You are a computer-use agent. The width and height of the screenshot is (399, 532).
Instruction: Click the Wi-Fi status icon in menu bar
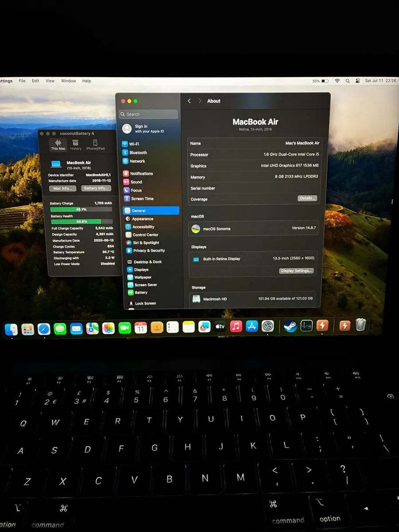(x=337, y=81)
